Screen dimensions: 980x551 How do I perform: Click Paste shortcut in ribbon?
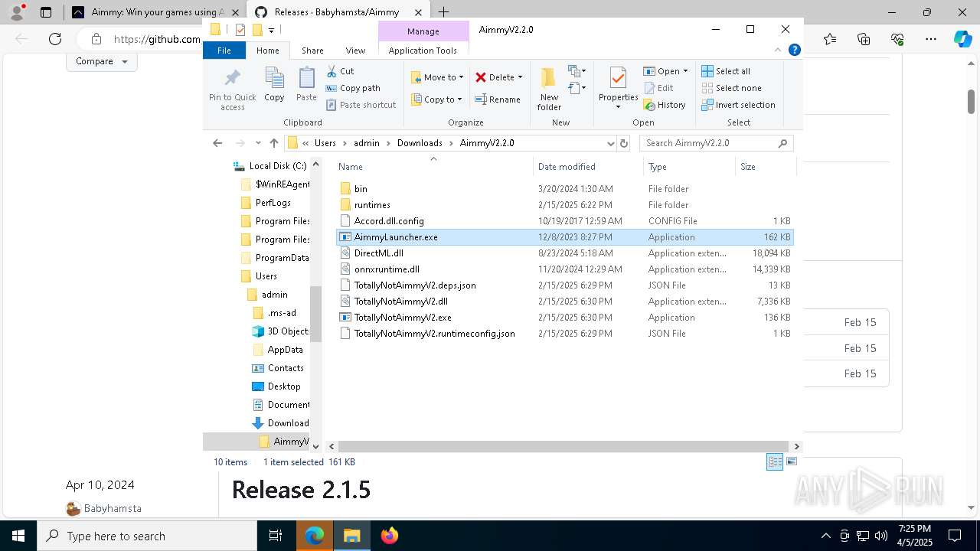tap(361, 105)
